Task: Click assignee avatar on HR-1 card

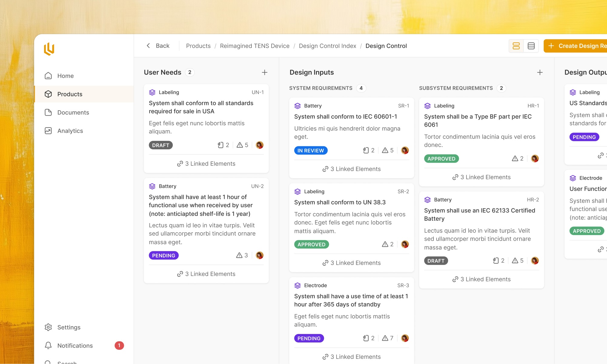Action: point(535,158)
